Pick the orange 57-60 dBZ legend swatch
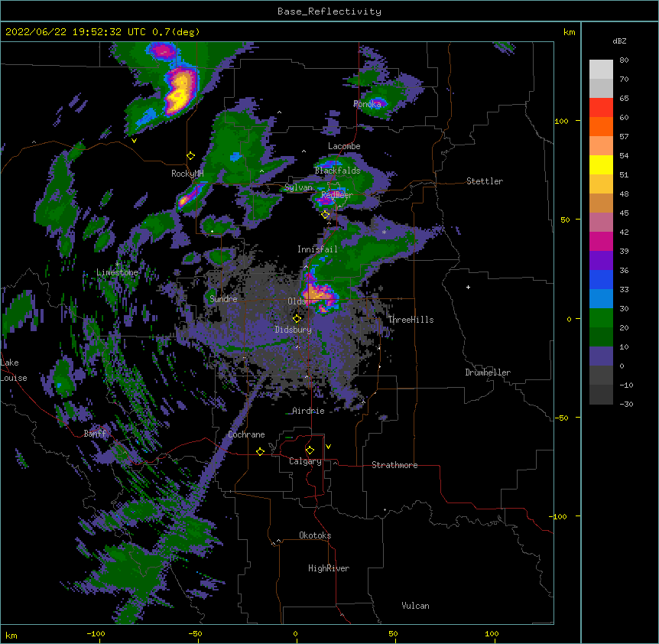 601,126
